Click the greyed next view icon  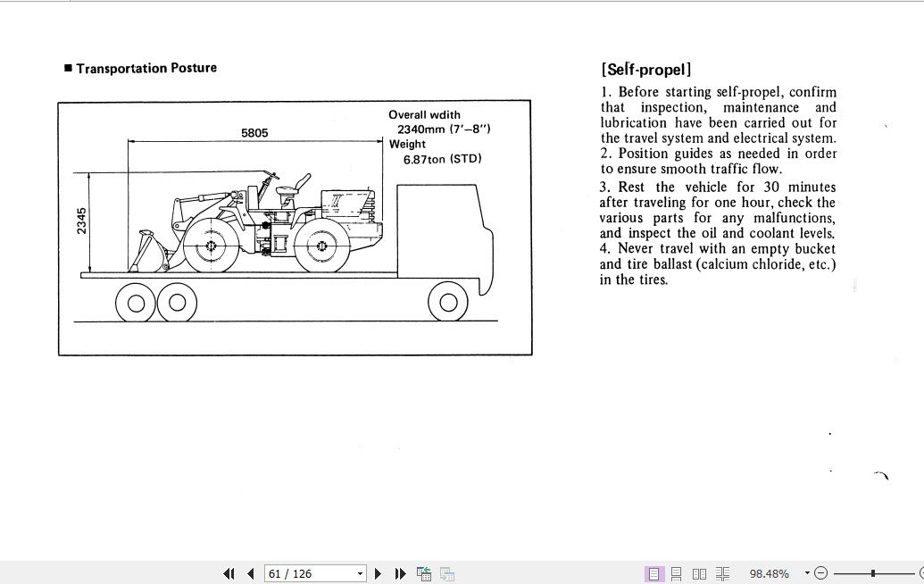point(447,573)
